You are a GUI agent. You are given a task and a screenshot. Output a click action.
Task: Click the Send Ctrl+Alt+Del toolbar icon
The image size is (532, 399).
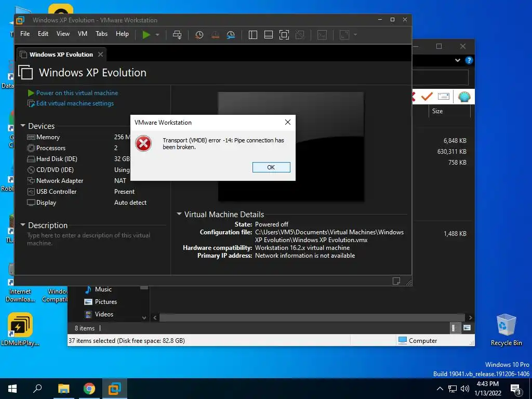(177, 35)
